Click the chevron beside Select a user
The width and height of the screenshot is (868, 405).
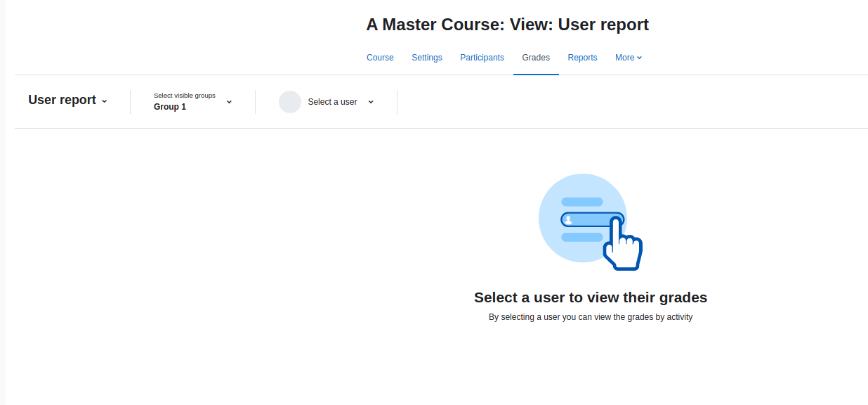(x=371, y=102)
